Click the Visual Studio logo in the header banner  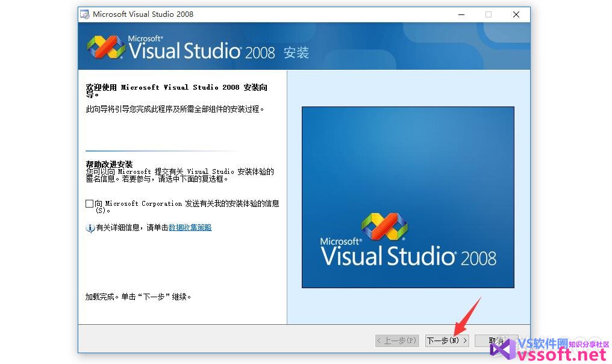click(106, 47)
